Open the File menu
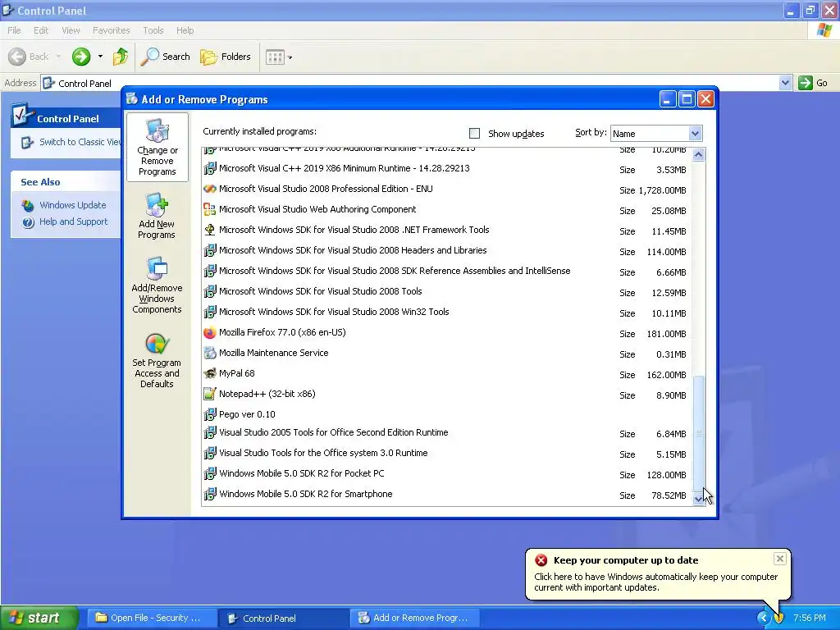Image resolution: width=840 pixels, height=630 pixels. (x=14, y=30)
